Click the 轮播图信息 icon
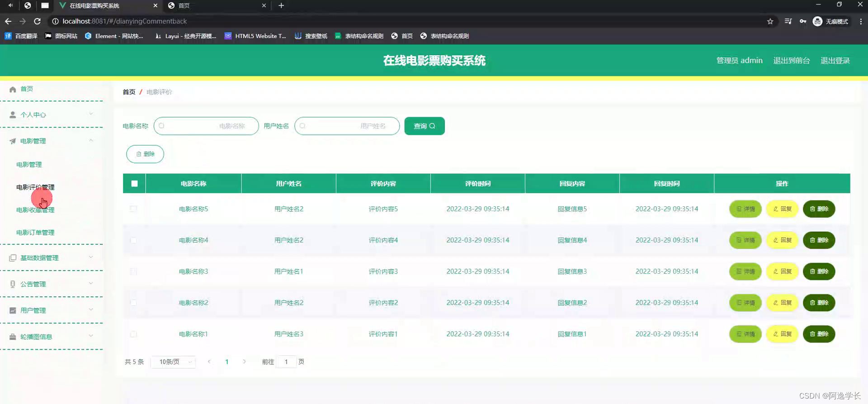Image resolution: width=868 pixels, height=404 pixels. click(x=13, y=337)
